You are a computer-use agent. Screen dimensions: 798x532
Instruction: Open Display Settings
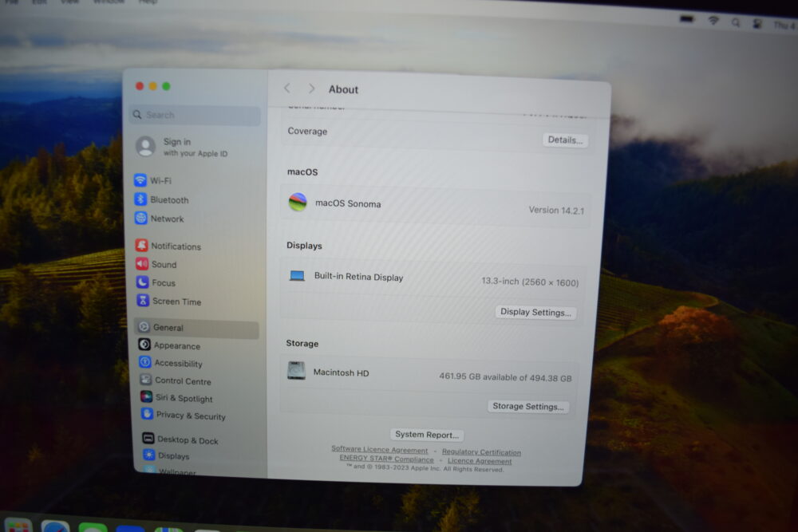tap(535, 312)
